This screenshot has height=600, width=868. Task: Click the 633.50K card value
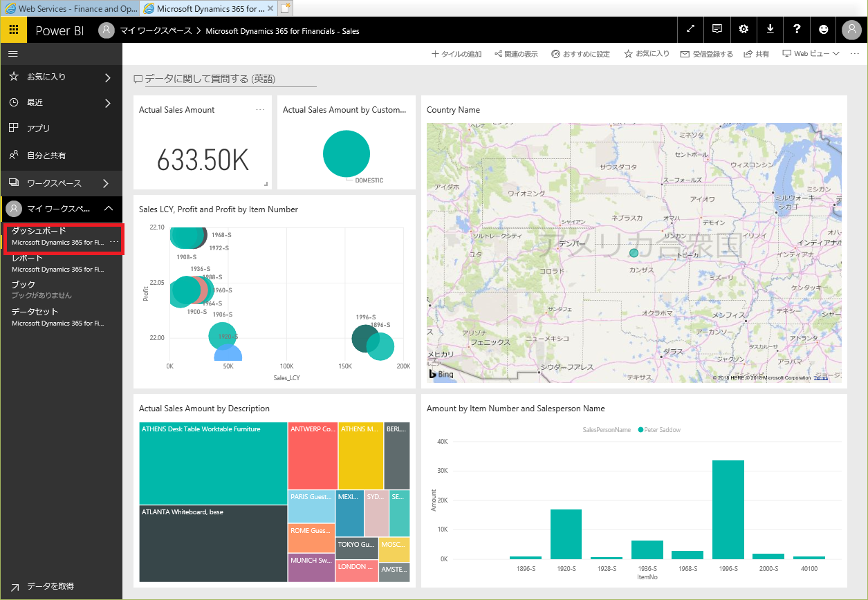coord(202,160)
